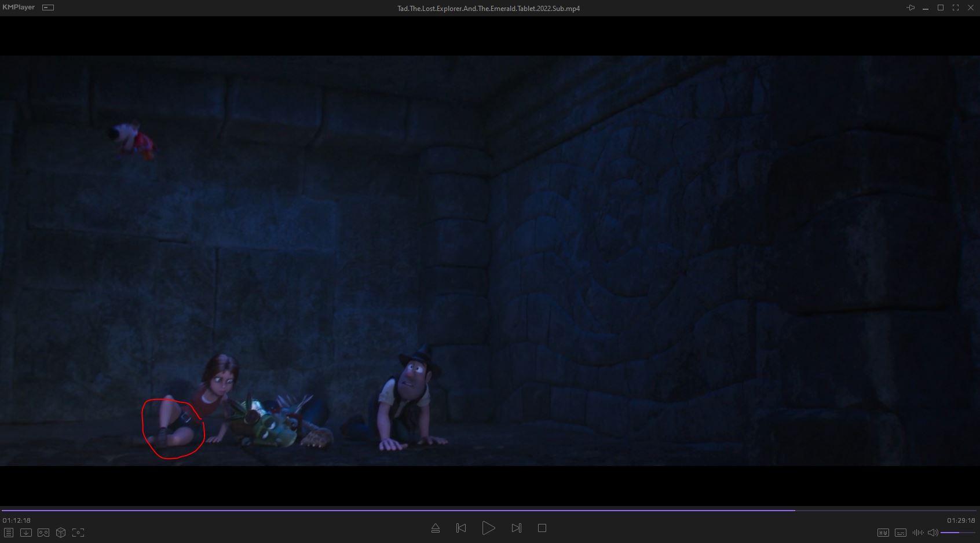Toggle HW hardware acceleration
Screen dimensions: 980x543
click(x=883, y=533)
